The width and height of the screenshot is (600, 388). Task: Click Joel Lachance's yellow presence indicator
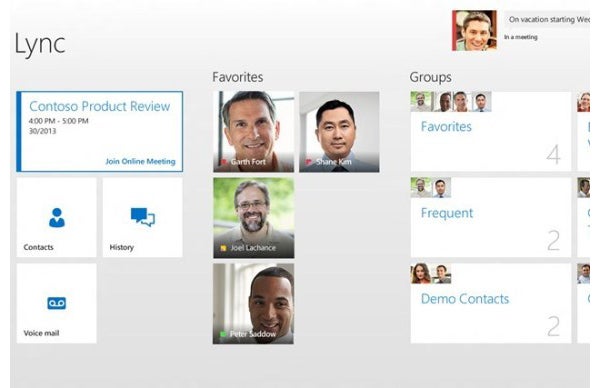pyautogui.click(x=223, y=248)
